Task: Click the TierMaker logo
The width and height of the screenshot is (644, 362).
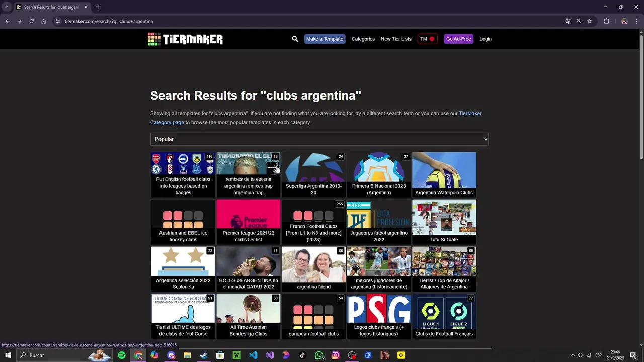Action: [x=185, y=39]
